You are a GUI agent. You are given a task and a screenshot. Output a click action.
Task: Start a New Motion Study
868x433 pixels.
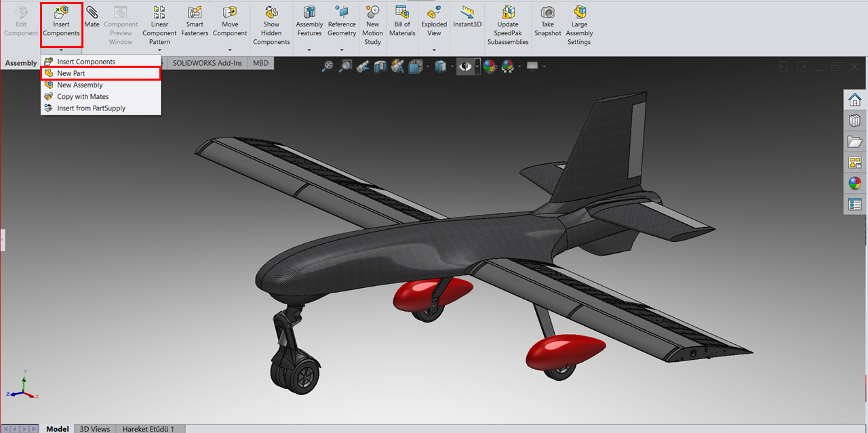[x=372, y=22]
